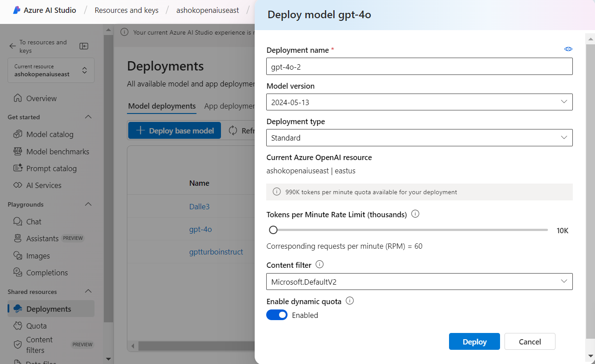
Task: Click the Cancel button
Action: [530, 341]
